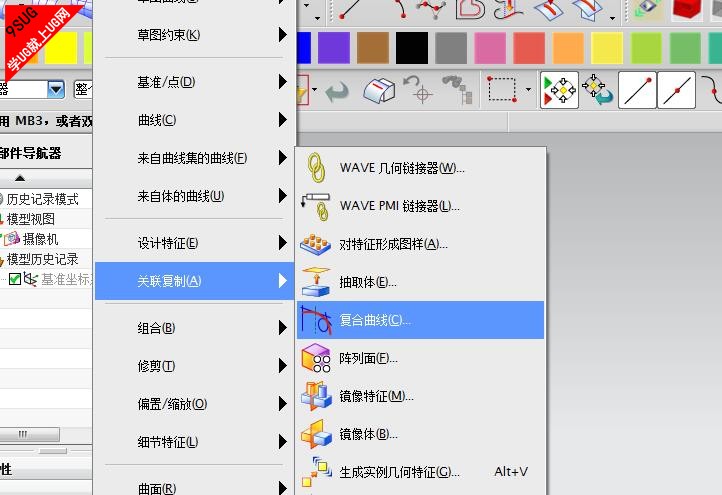The height and width of the screenshot is (495, 722).
Task: Enable the midpoint snap icon
Action: (x=676, y=90)
